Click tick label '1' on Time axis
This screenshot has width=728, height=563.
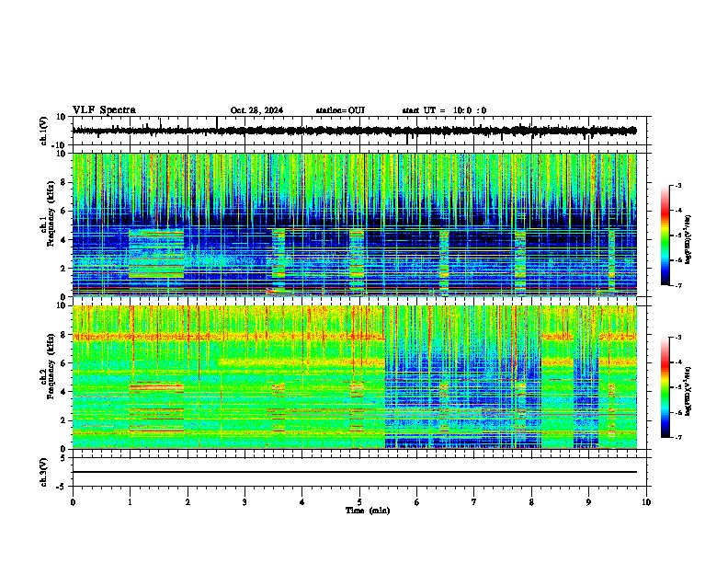coord(130,501)
